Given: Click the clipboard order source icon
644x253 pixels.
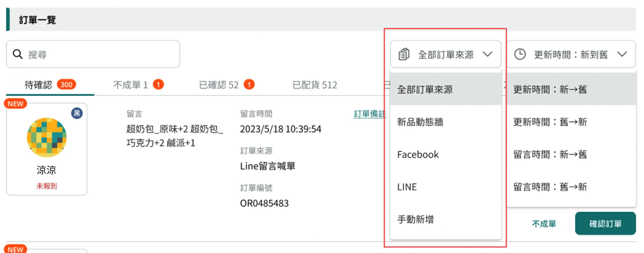Looking at the screenshot, I should pyautogui.click(x=404, y=54).
